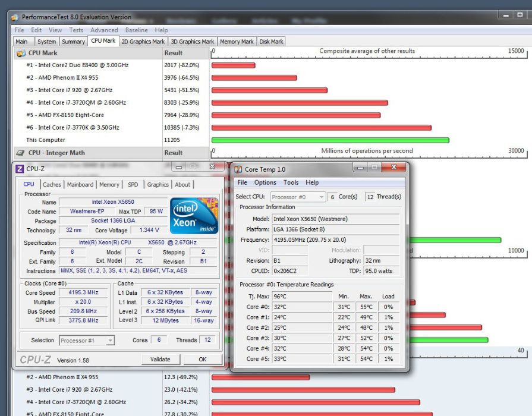Open the About tab in CPU-Z
This screenshot has height=416, width=532.
coord(182,185)
